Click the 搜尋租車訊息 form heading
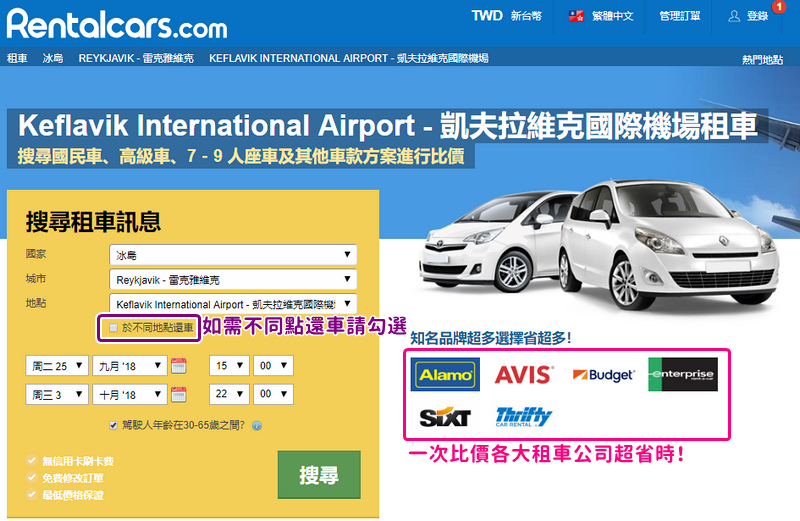 [x=93, y=222]
